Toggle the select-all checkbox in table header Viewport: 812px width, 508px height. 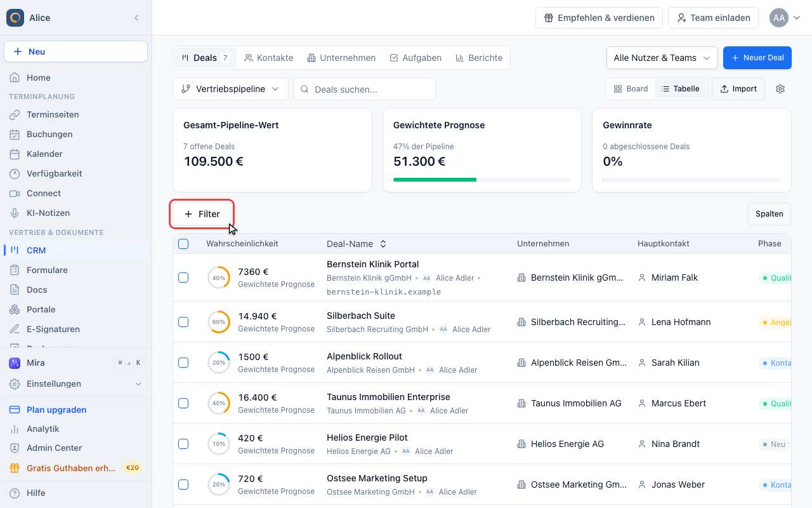coord(183,244)
